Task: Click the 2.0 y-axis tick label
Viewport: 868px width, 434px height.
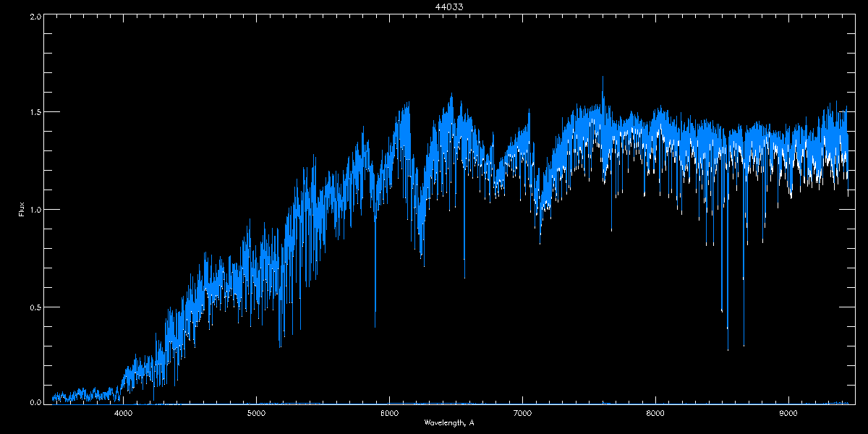Action: click(34, 16)
